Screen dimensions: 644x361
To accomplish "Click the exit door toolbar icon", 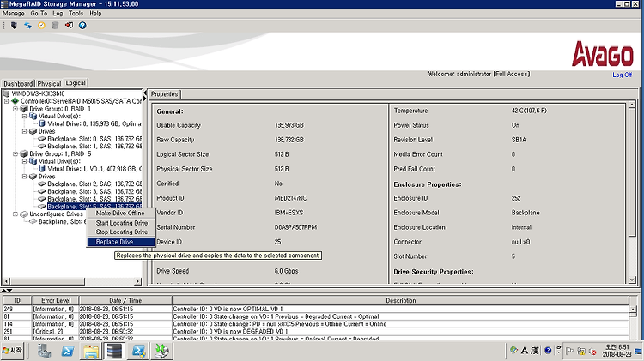I will pos(69,26).
